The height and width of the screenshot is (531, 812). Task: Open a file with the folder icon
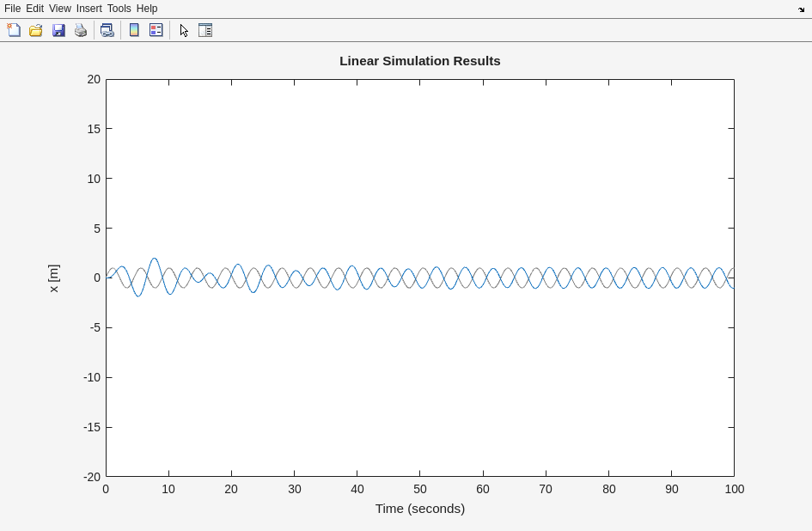(36, 30)
